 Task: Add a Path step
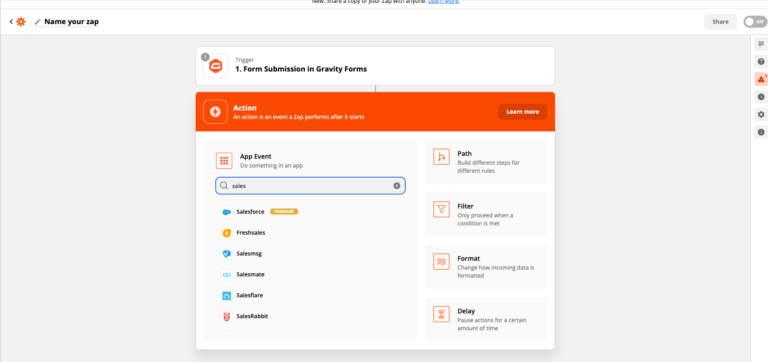pos(485,162)
